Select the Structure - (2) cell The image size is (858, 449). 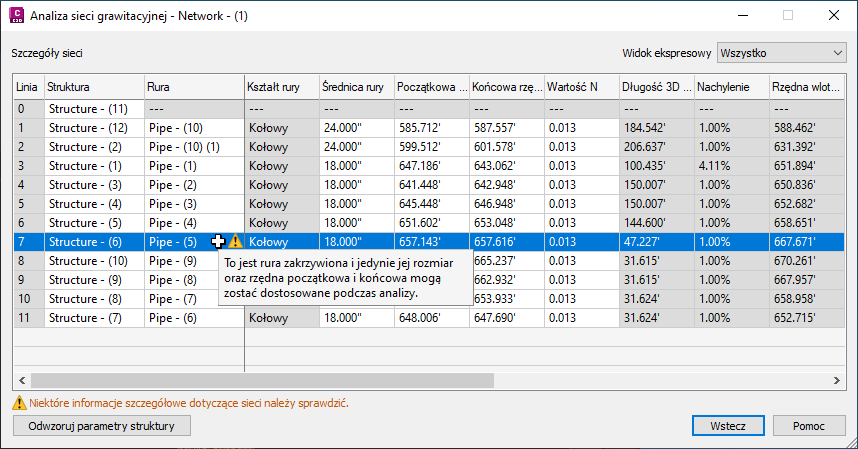coord(94,147)
